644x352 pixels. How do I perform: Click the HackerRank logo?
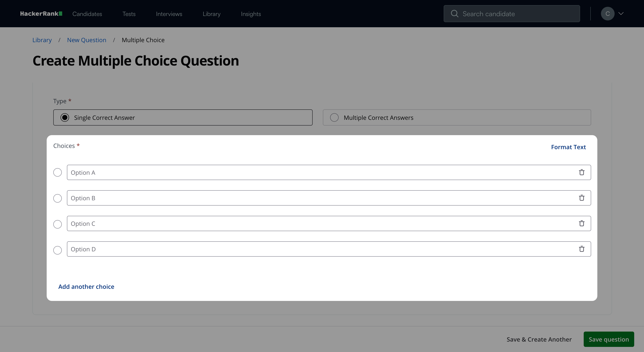coord(41,14)
